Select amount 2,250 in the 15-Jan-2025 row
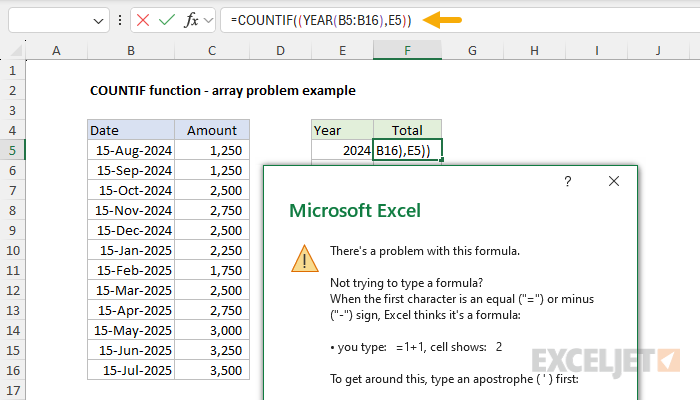Image resolution: width=700 pixels, height=400 pixels. [x=212, y=250]
